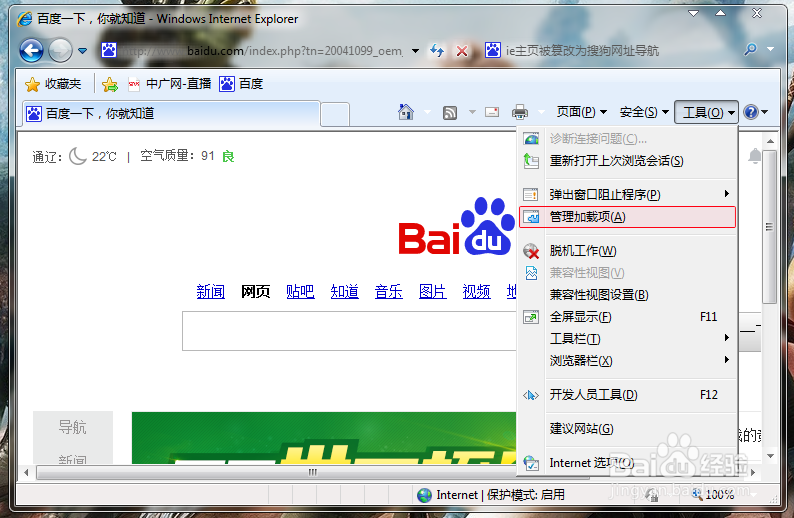This screenshot has width=794, height=518.
Task: Open the 百度 favorites bar link
Action: point(241,84)
